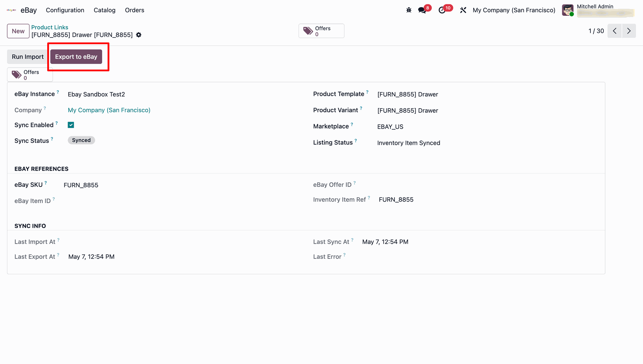Click the Last Sync At date value
Screen dimensions: 643x364
point(385,242)
